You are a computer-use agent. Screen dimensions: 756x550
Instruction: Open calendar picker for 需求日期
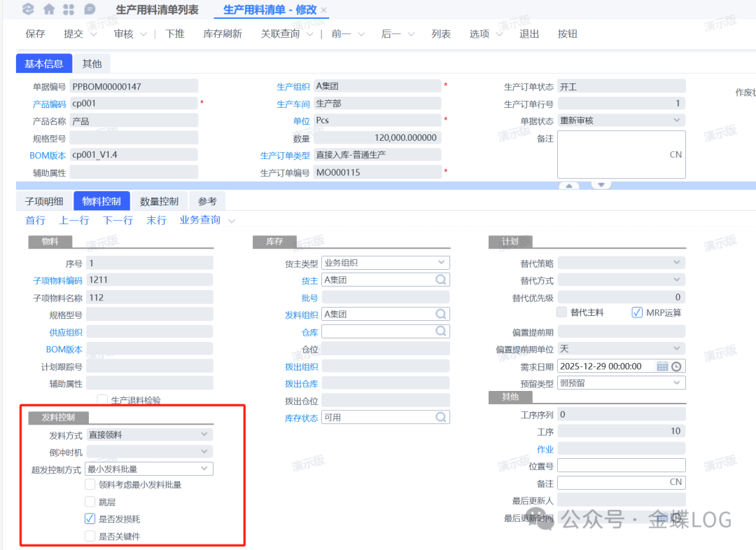click(x=662, y=366)
